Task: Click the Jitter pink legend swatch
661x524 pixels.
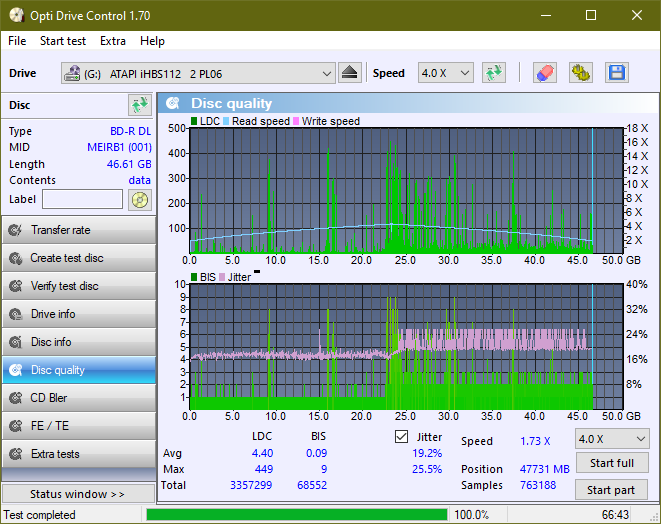Action: tap(222, 277)
